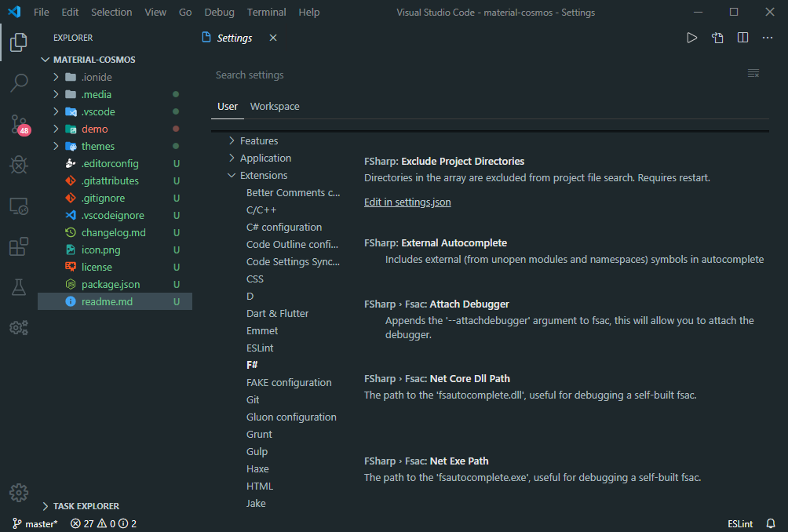This screenshot has width=788, height=532.
Task: Open the Extensions view squares icon
Action: (x=19, y=246)
